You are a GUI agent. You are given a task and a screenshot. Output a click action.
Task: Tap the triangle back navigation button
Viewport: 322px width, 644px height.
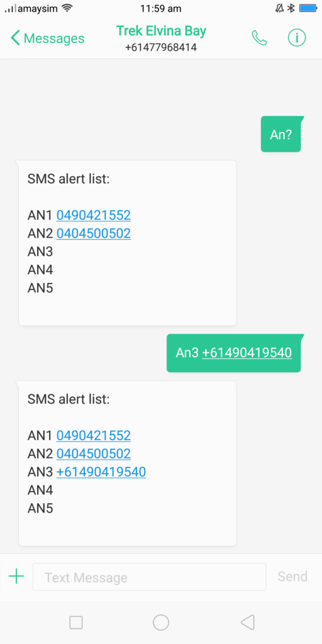pyautogui.click(x=248, y=622)
